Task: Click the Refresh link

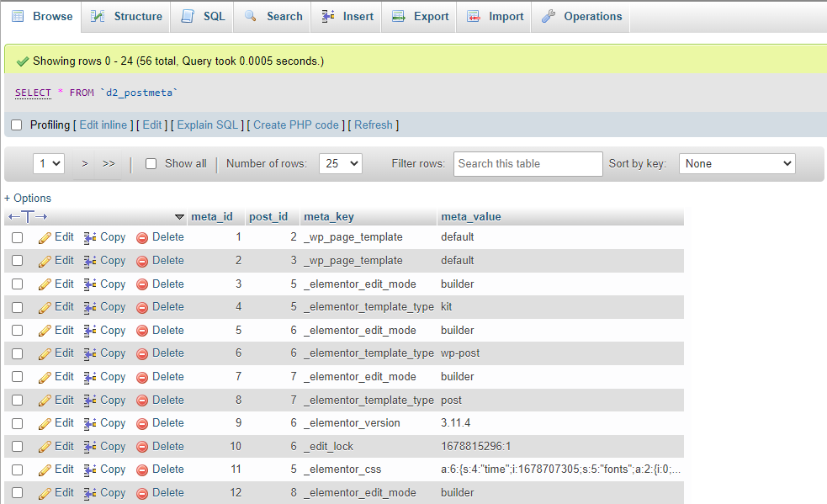Action: click(x=374, y=125)
